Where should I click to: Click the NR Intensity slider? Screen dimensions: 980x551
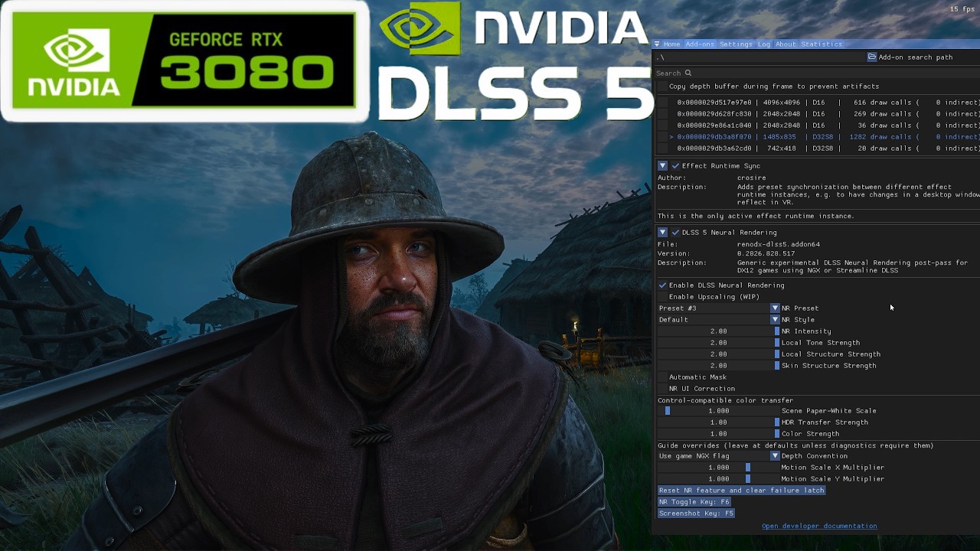pos(718,331)
